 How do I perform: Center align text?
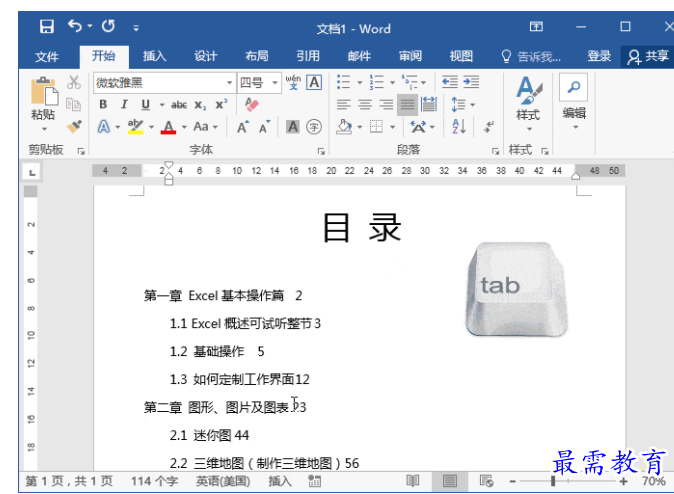click(x=365, y=104)
